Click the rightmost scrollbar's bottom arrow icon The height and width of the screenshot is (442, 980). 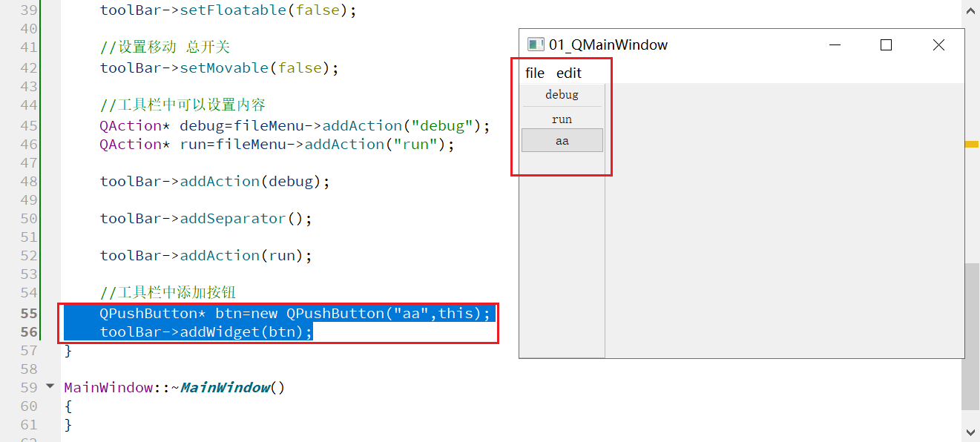971,431
